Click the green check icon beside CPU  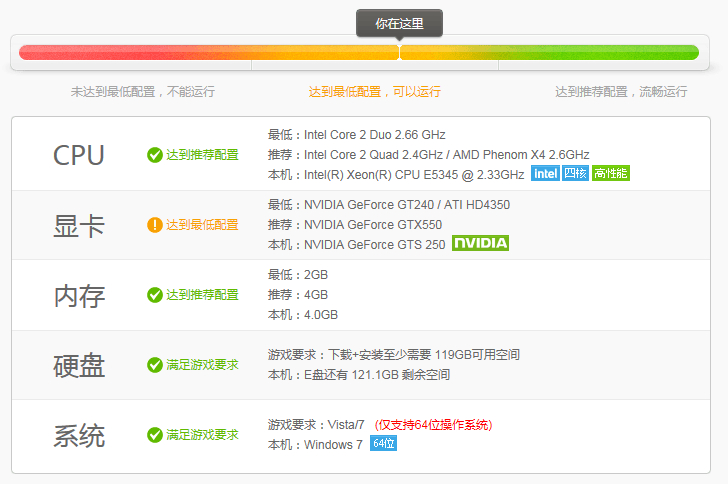(x=155, y=155)
